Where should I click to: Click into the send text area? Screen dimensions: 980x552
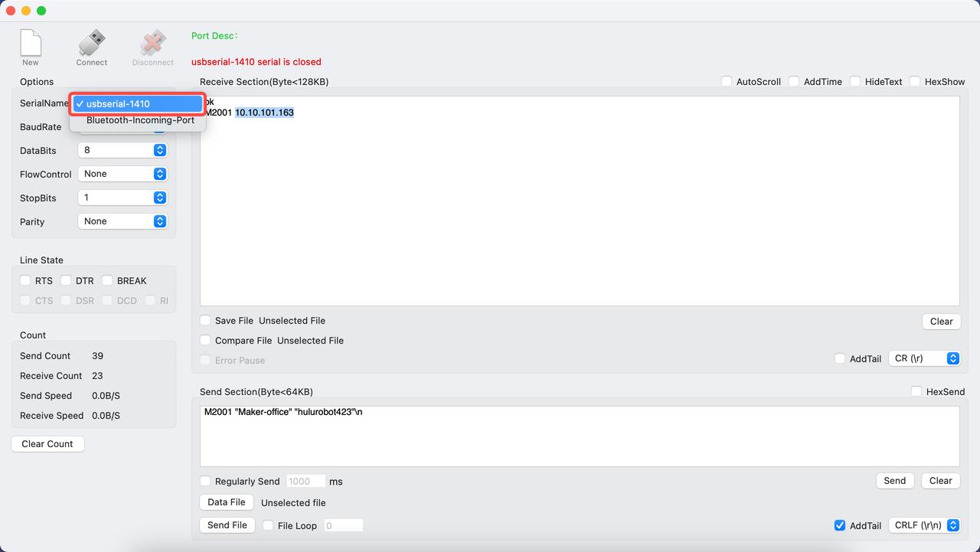click(x=580, y=436)
